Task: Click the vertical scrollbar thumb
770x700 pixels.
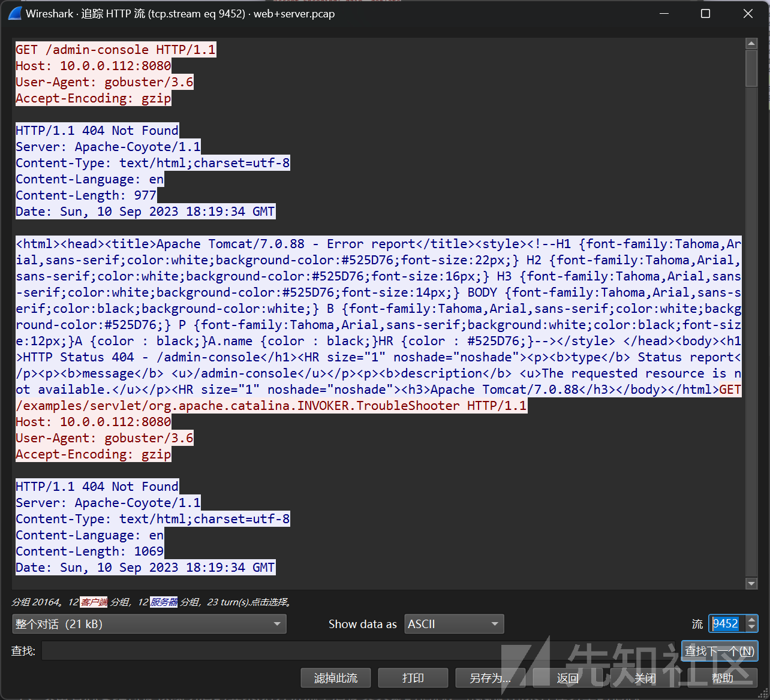Action: tap(751, 68)
